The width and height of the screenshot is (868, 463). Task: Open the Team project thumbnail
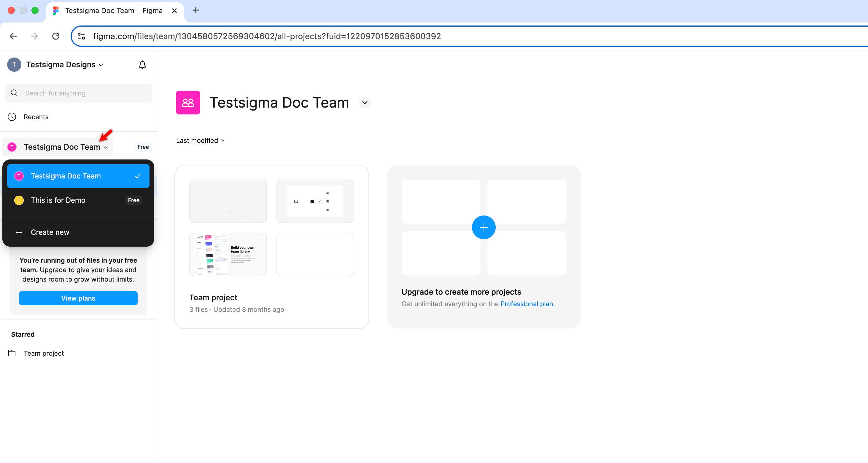tap(272, 228)
